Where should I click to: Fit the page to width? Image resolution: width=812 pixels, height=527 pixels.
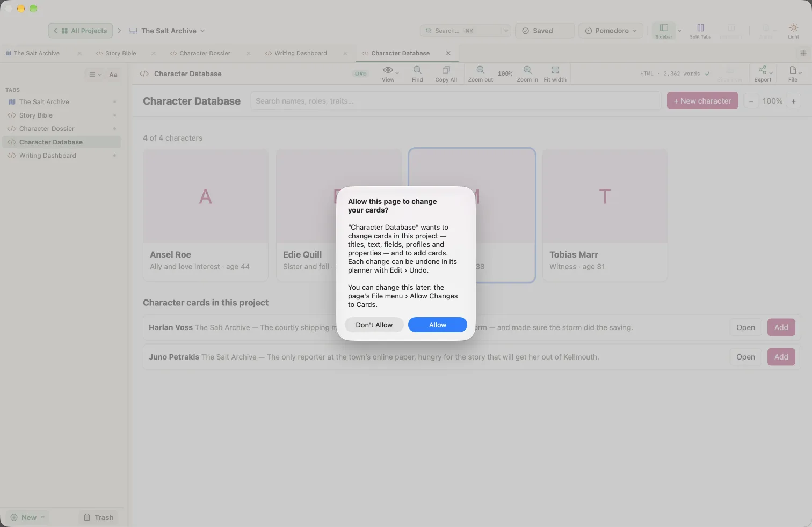555,70
